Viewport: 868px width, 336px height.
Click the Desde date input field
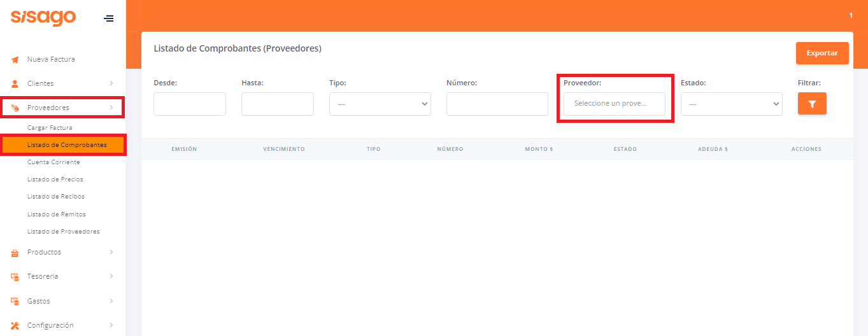click(x=190, y=104)
